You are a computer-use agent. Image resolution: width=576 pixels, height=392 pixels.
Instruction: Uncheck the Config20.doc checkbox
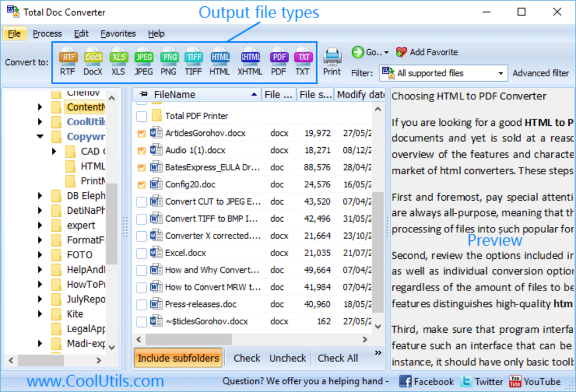click(143, 184)
